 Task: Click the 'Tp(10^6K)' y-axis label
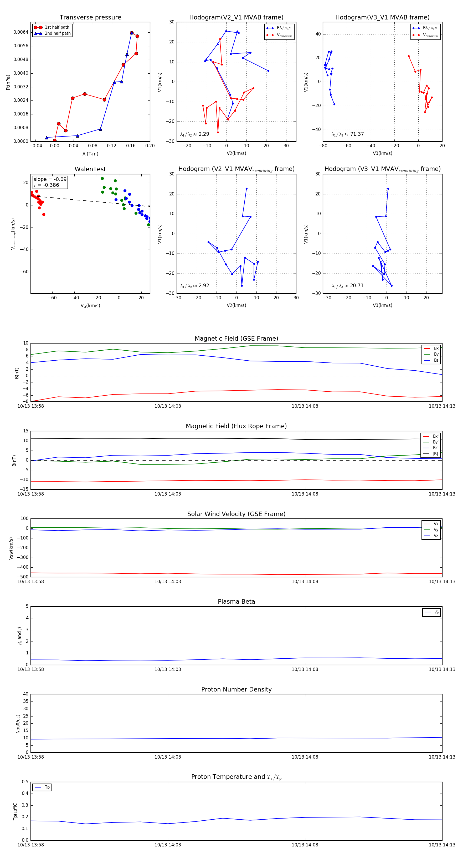tap(15, 811)
